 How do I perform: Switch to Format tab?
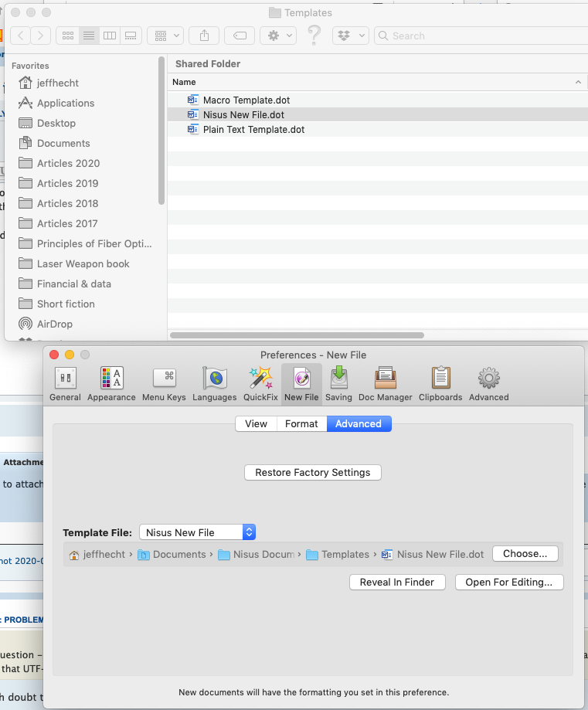click(x=301, y=424)
